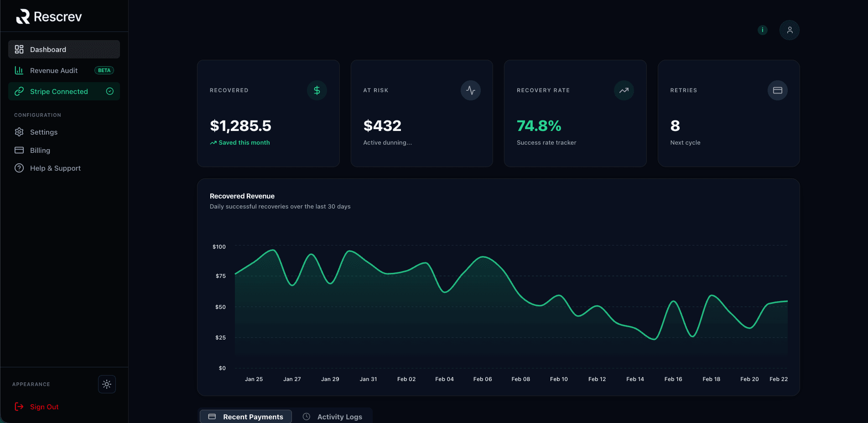The image size is (868, 423).
Task: Click the Rescrev logo in sidebar
Action: pyautogui.click(x=49, y=17)
